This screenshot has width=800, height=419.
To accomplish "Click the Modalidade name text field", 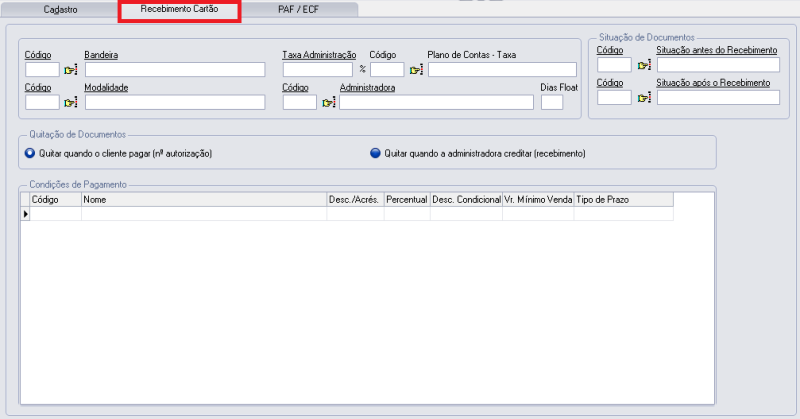I will (x=174, y=102).
